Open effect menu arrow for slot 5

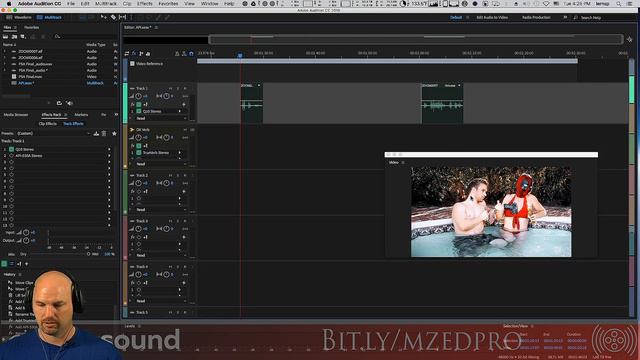click(x=109, y=175)
